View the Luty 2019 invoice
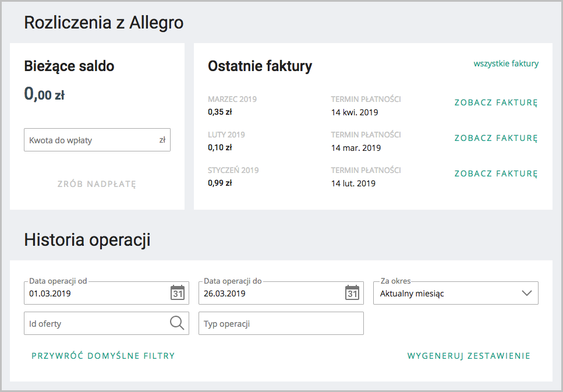This screenshot has height=392, width=563. (495, 139)
